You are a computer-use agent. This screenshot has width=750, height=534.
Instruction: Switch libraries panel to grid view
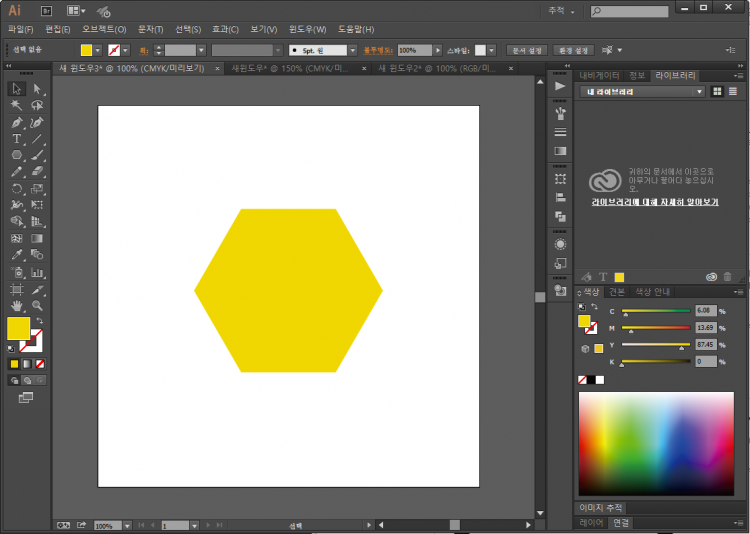pos(717,92)
